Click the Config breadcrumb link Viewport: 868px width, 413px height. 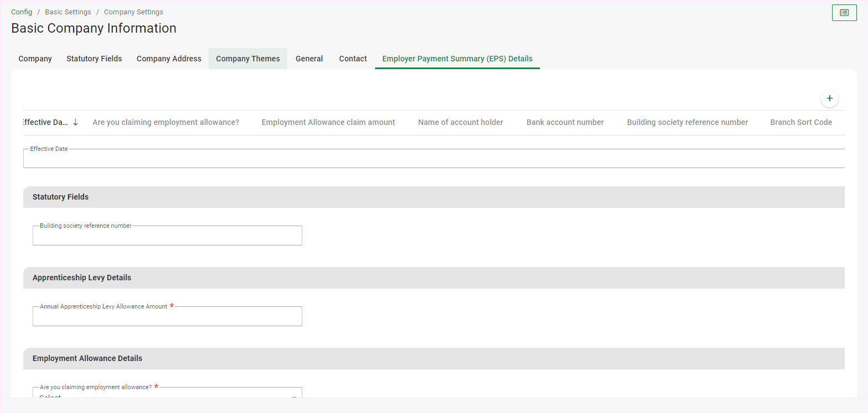22,12
